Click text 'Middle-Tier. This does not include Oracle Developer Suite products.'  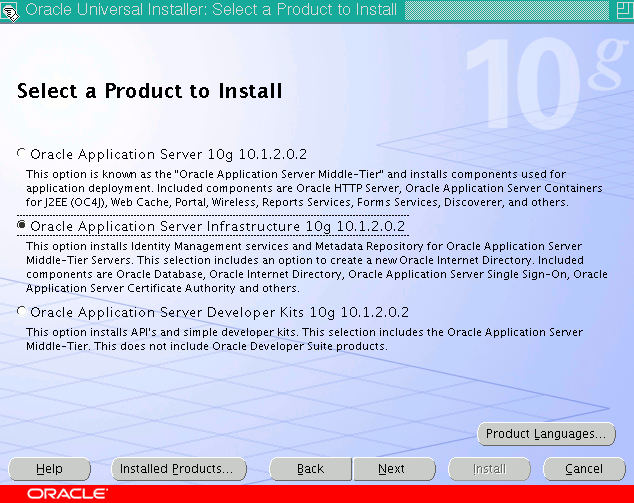point(207,347)
